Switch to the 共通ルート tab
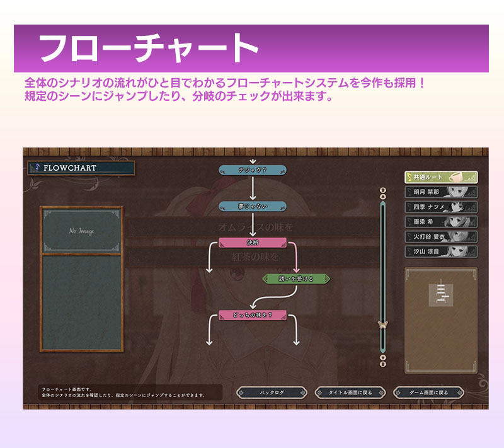 click(x=440, y=178)
